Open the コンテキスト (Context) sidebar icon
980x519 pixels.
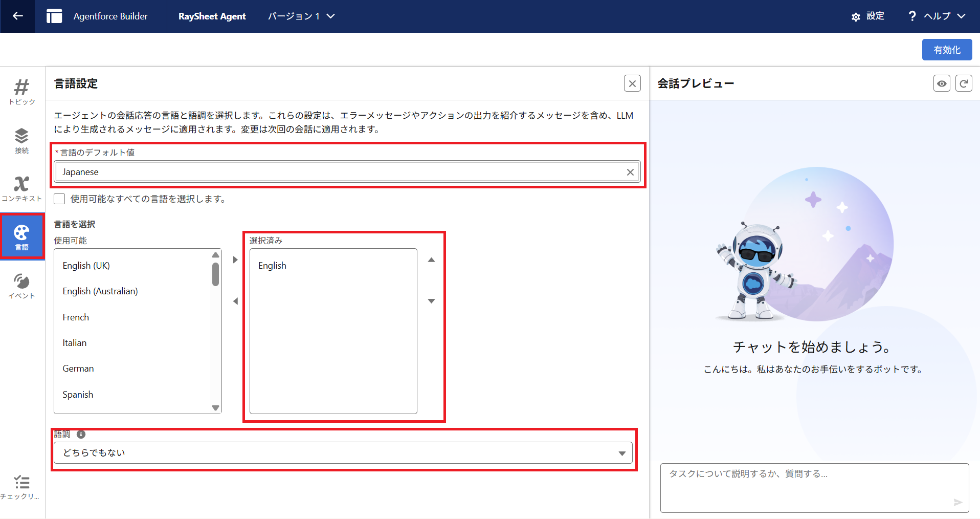21,188
